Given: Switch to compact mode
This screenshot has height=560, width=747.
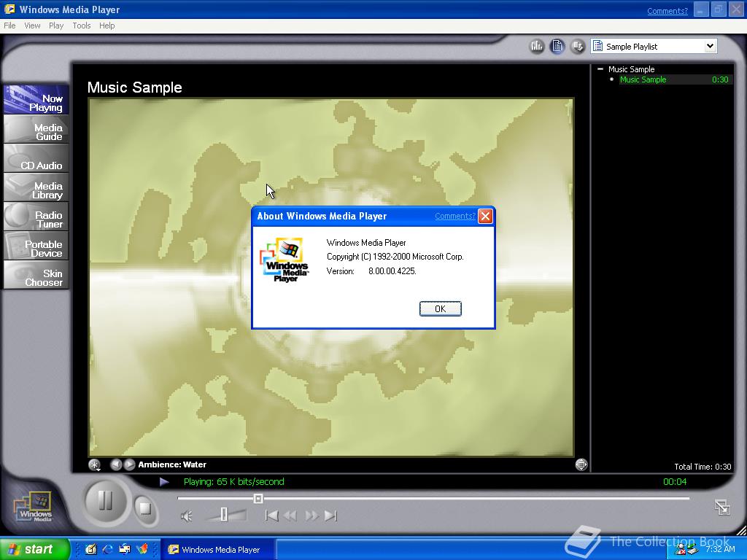Looking at the screenshot, I should tap(722, 507).
